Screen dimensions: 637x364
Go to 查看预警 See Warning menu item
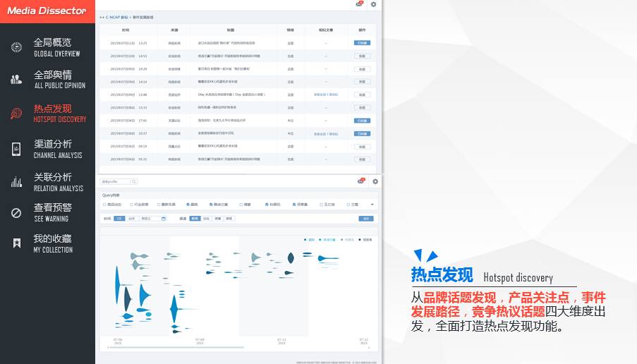[53, 213]
